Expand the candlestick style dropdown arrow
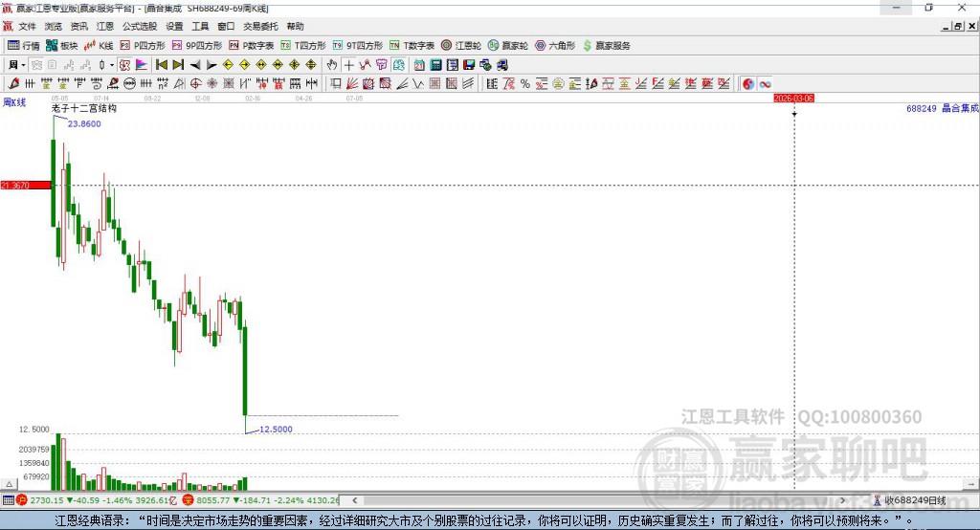 [x=112, y=65]
